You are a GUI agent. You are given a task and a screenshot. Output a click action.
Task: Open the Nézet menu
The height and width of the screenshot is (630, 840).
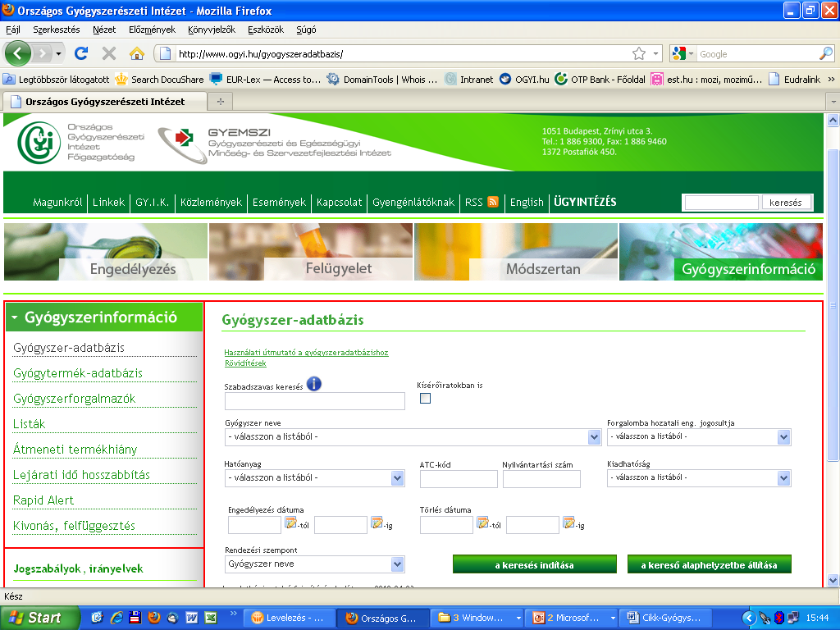click(104, 30)
